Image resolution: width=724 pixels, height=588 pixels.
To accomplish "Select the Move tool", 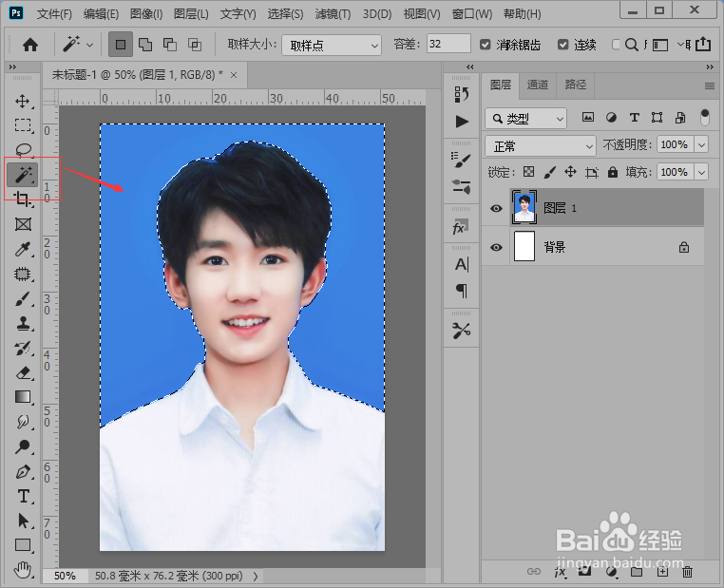I will [23, 101].
